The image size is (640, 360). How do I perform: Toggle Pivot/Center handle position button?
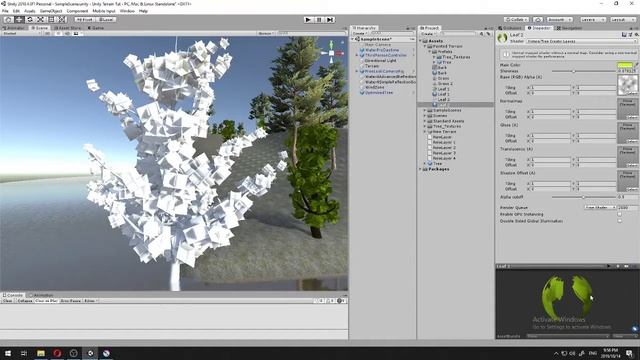pos(84,19)
